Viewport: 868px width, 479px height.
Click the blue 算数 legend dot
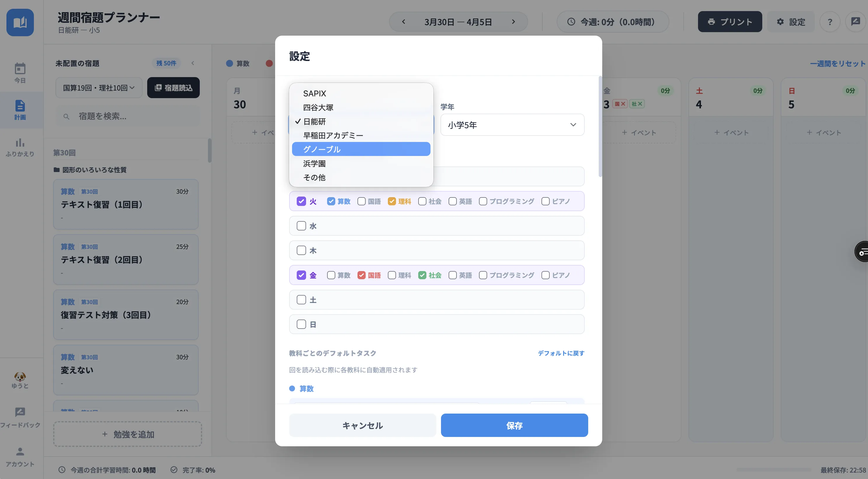click(230, 63)
